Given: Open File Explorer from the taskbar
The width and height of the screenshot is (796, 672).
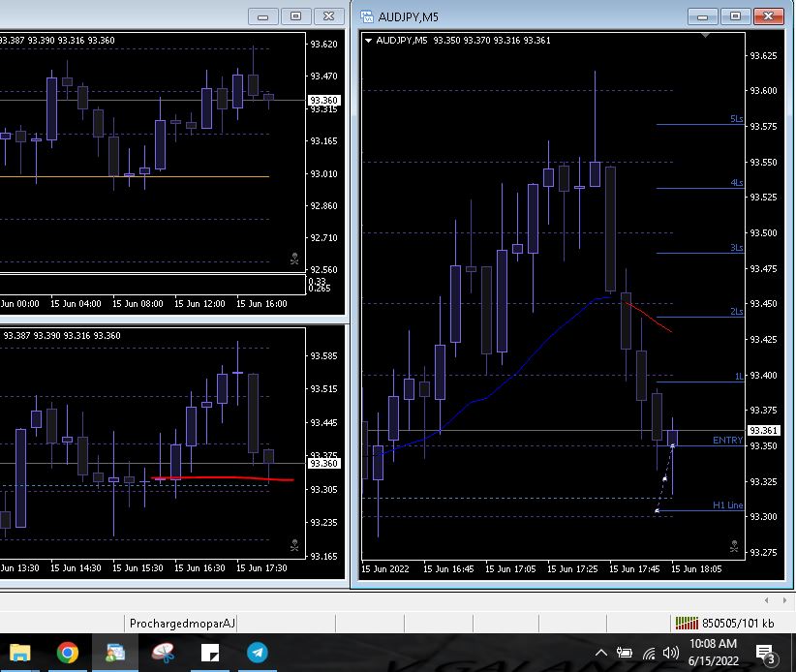Looking at the screenshot, I should point(20,653).
